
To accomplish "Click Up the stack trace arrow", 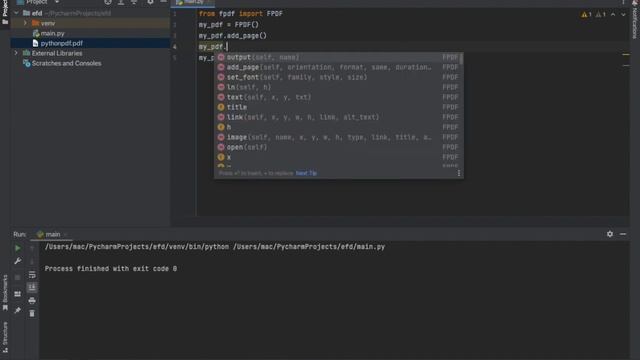I will click(x=32, y=248).
